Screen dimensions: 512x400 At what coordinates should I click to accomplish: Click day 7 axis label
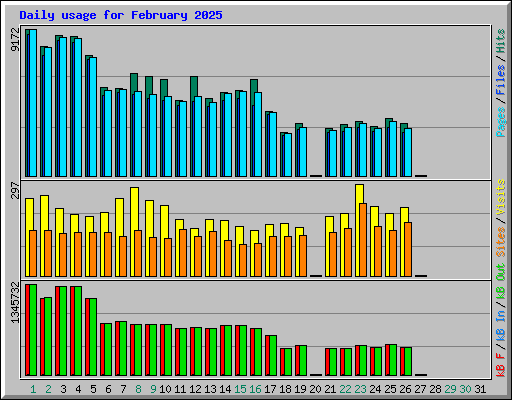(123, 389)
